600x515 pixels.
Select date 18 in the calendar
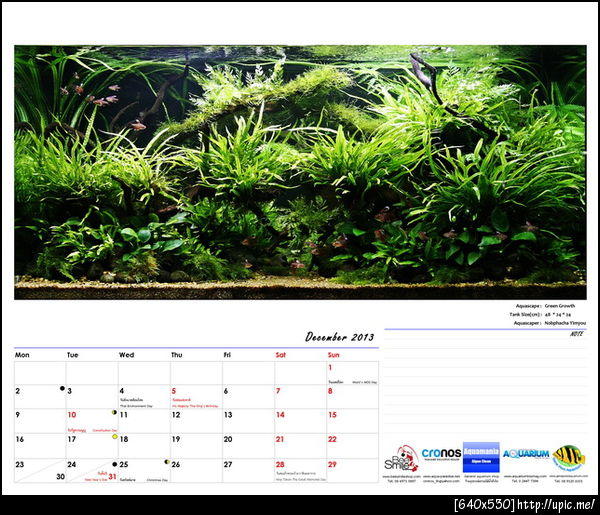pyautogui.click(x=124, y=439)
